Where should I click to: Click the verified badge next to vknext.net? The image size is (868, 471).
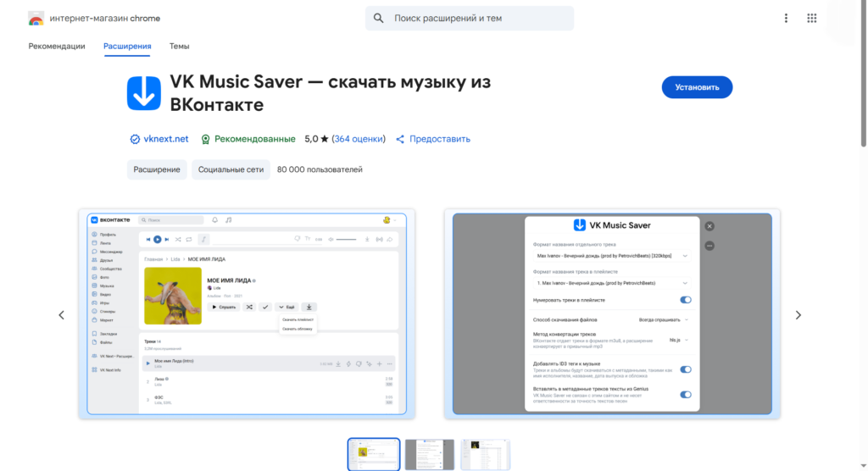[135, 140]
